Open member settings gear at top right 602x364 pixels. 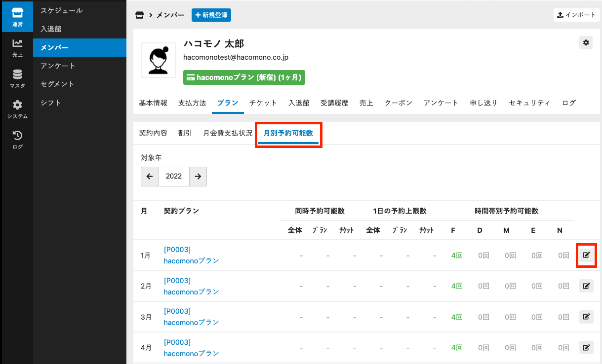pyautogui.click(x=586, y=43)
